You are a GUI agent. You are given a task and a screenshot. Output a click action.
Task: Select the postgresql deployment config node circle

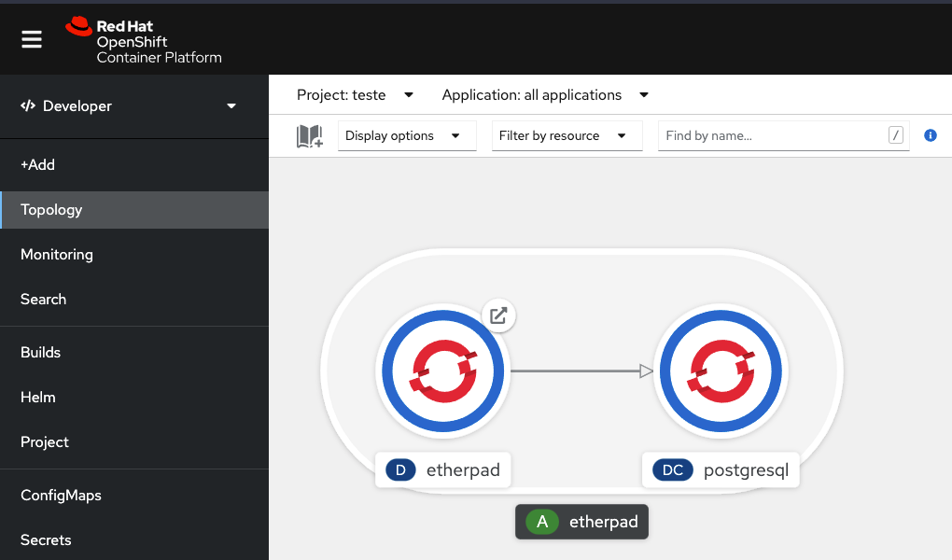[721, 371]
